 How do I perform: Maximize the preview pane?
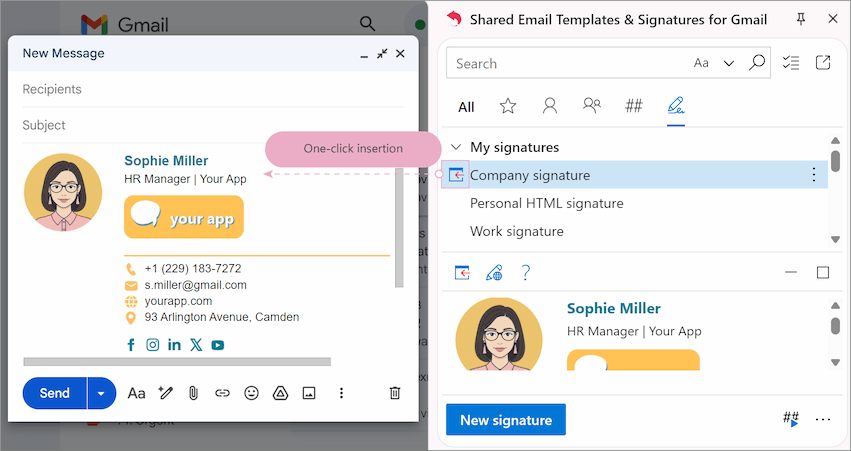[823, 272]
